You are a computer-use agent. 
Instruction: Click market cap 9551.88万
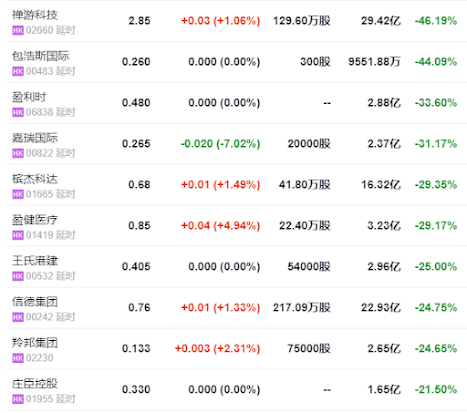[x=375, y=62]
